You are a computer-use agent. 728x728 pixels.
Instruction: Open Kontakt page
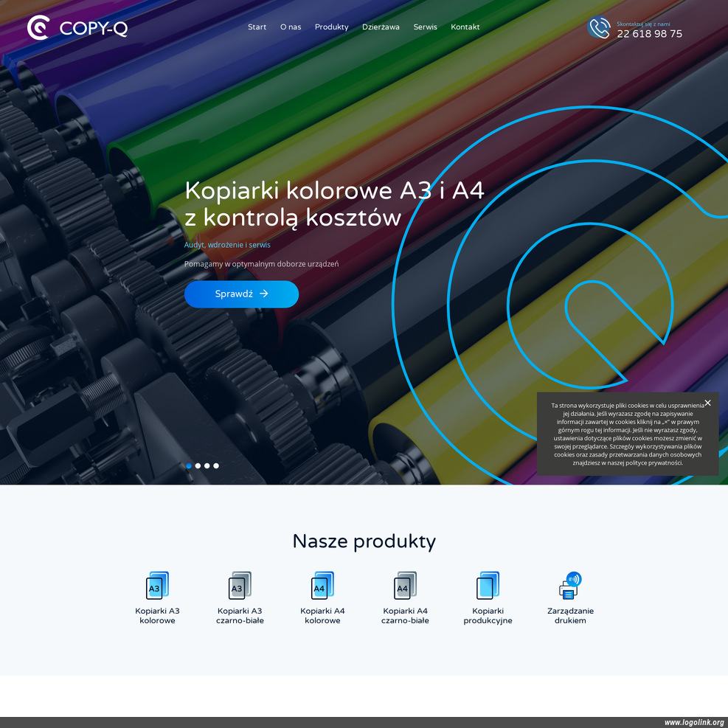click(465, 27)
